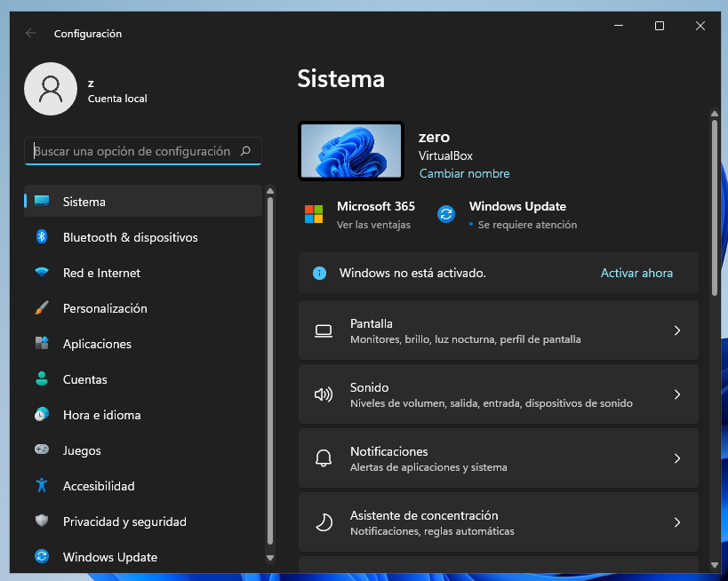Click the info icon beside activation message
Screen dimensions: 728x581
319,273
